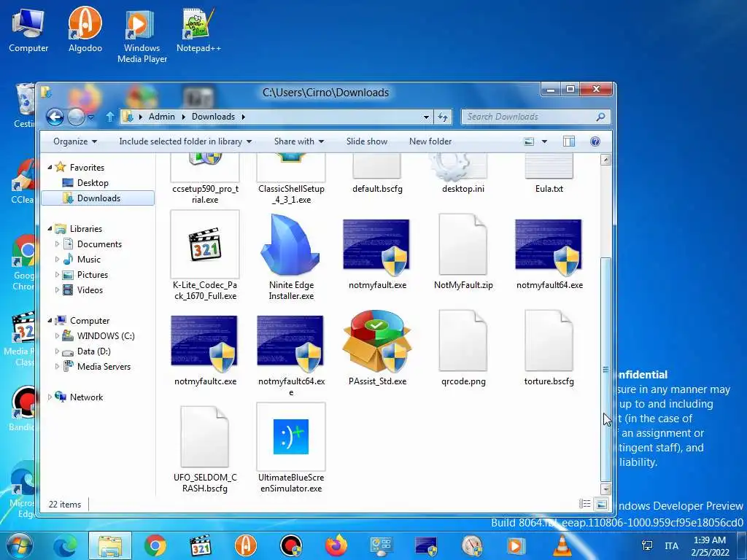The image size is (747, 560).
Task: Select Desktop under Favorites
Action: point(93,183)
